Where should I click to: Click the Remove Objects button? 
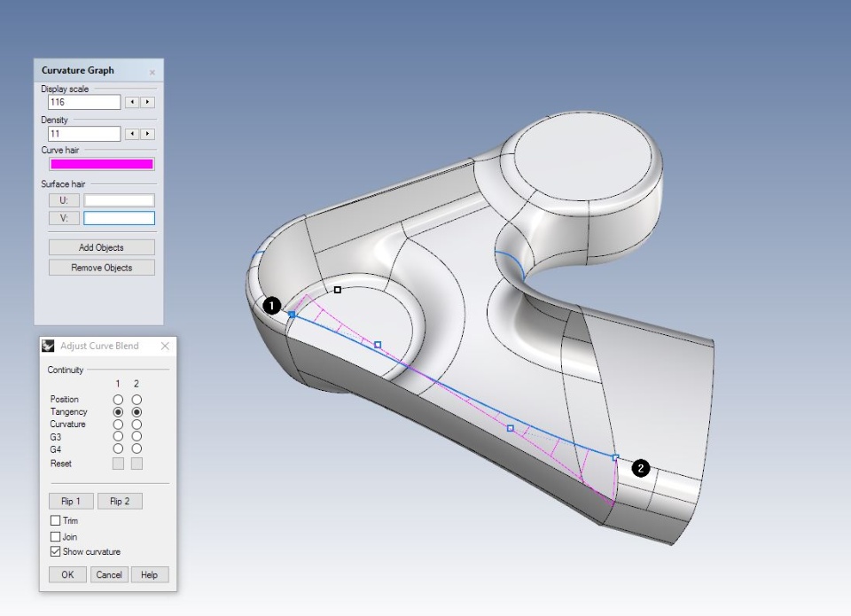pos(101,268)
